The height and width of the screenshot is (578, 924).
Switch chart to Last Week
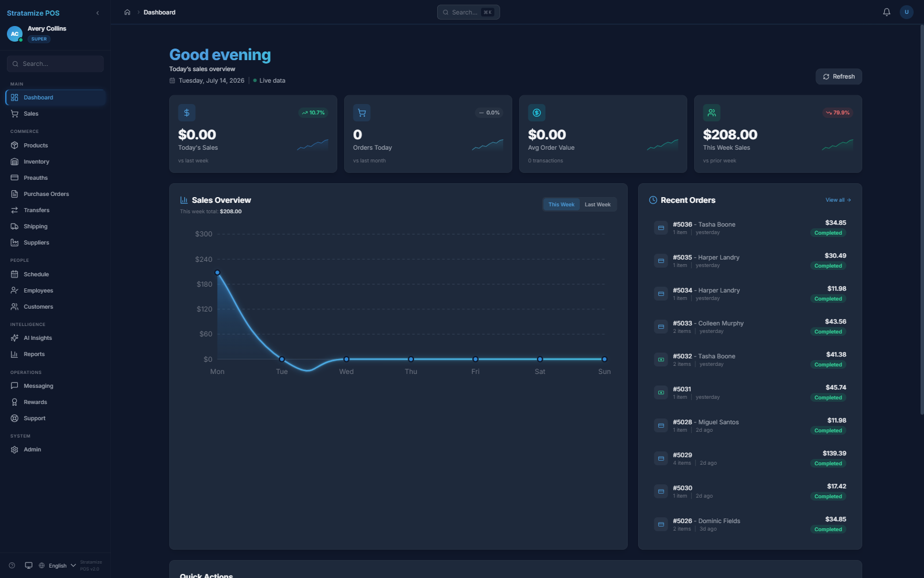[x=597, y=205]
